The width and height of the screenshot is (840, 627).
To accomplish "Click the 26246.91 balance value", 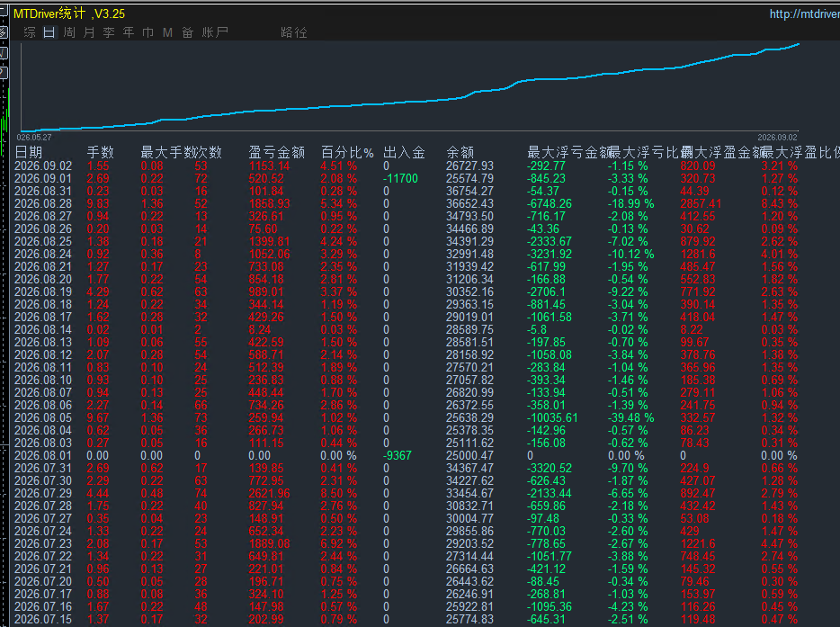I will pyautogui.click(x=469, y=595).
